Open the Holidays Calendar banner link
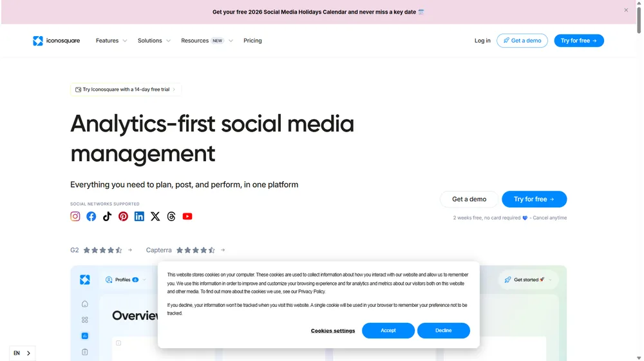644x361 pixels. point(318,12)
